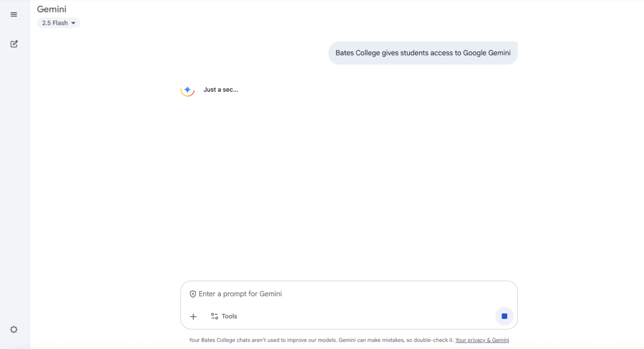
Task: Select the sent Bates College message bubble
Action: click(x=423, y=53)
